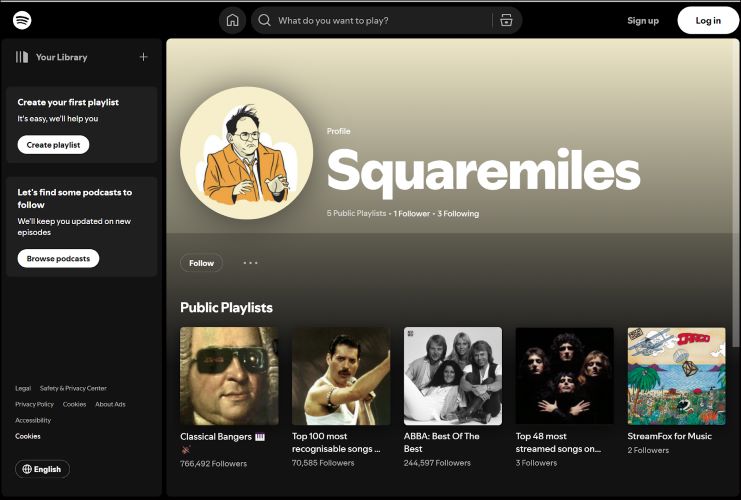741x500 pixels.
Task: Open the Privacy Policy link
Action: click(x=34, y=405)
